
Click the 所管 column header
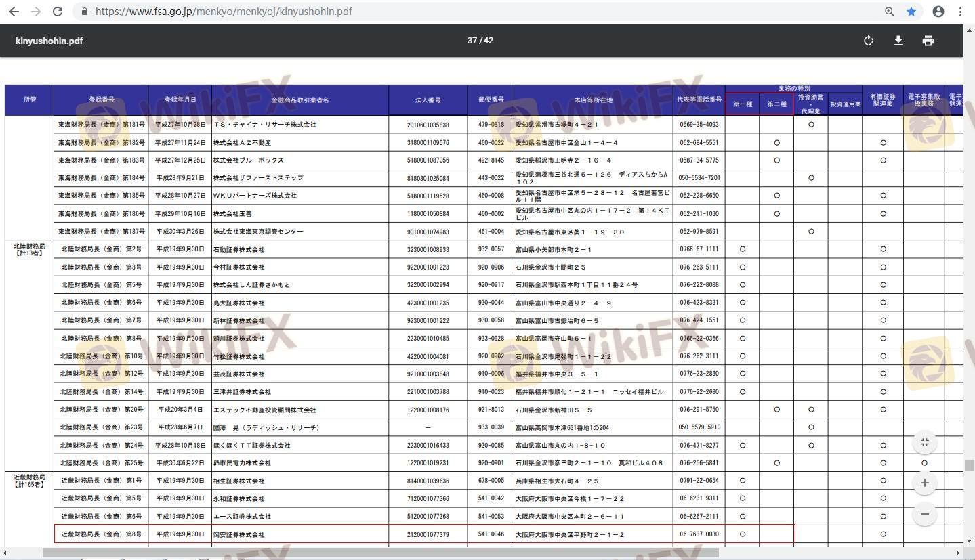29,100
